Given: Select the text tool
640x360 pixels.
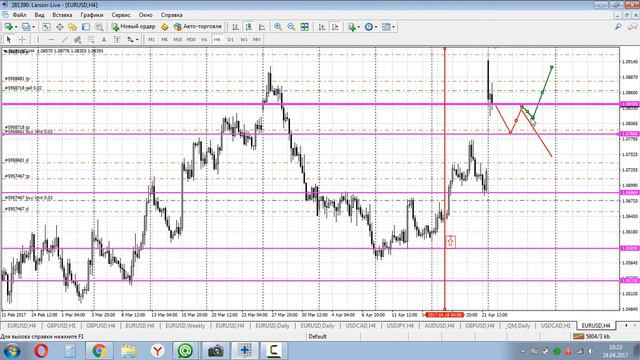Looking at the screenshot, I should tap(104, 40).
